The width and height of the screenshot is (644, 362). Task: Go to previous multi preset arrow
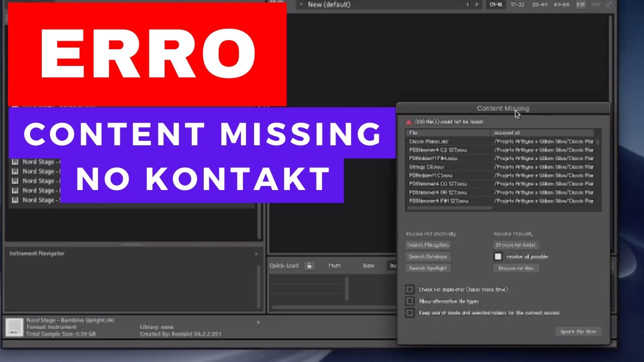[x=467, y=5]
